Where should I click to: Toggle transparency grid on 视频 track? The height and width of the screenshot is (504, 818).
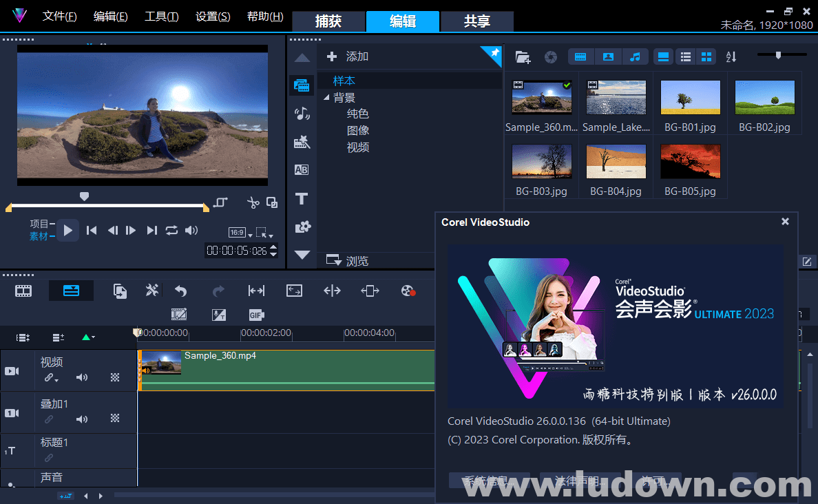(x=115, y=377)
